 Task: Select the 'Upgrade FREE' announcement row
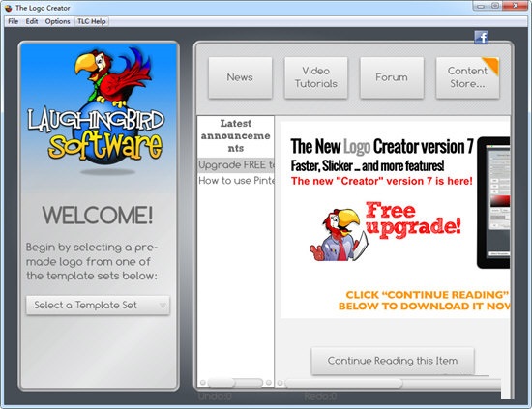[236, 165]
